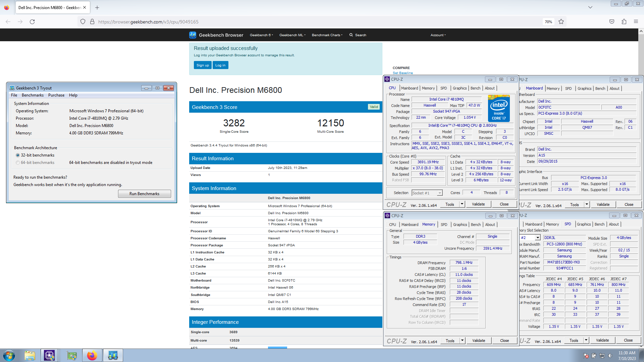Viewport: 644px width, 362px height.
Task: Open Windows Explorer from taskbar
Action: (30, 355)
